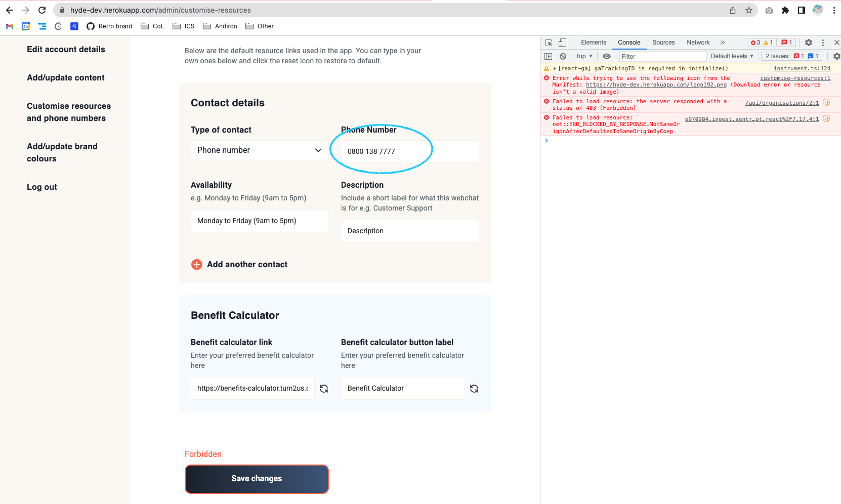
Task: Switch to the Sources tab
Action: [x=663, y=43]
